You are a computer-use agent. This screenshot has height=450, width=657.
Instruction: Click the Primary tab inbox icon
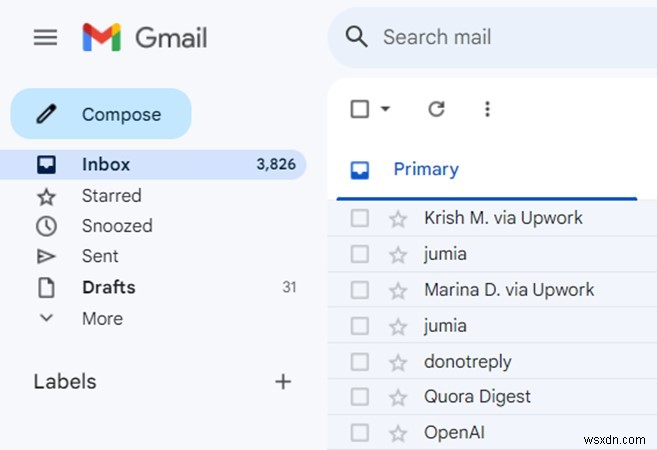(360, 170)
